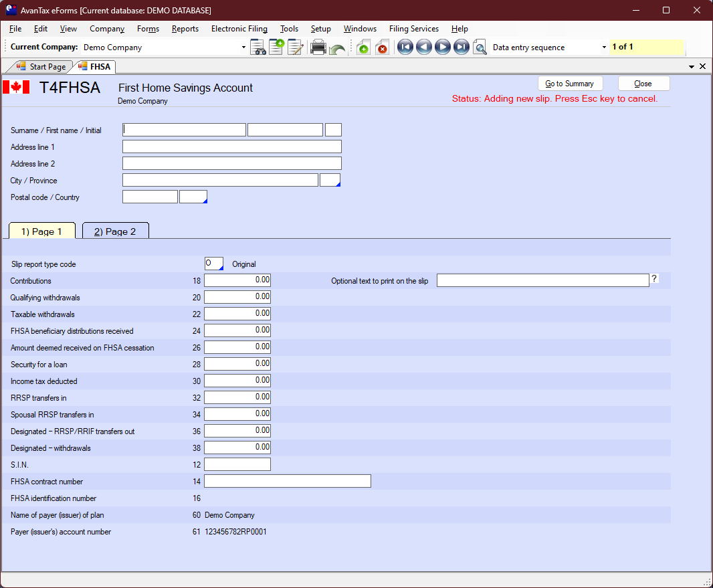Image resolution: width=713 pixels, height=588 pixels.
Task: Open the Electronic Filing menu
Action: 239,29
